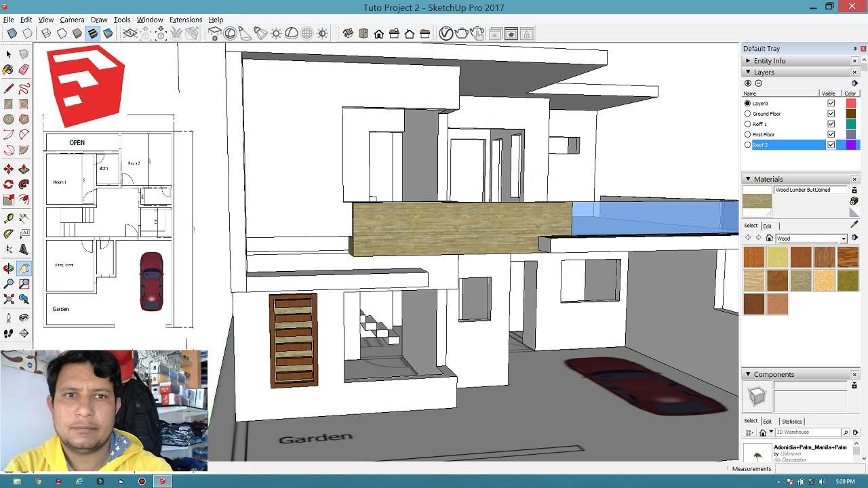The image size is (868, 488).
Task: Click the Sample Paint eyedropper
Action: tap(854, 224)
